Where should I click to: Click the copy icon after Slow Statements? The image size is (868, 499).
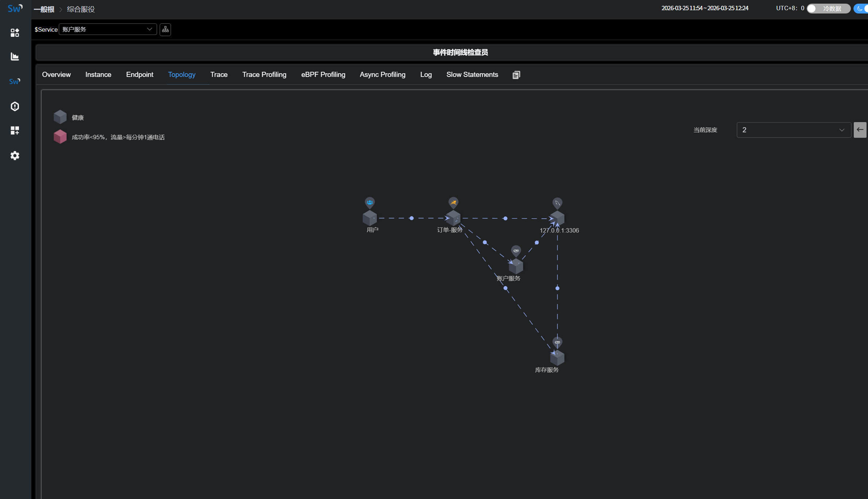click(x=516, y=75)
